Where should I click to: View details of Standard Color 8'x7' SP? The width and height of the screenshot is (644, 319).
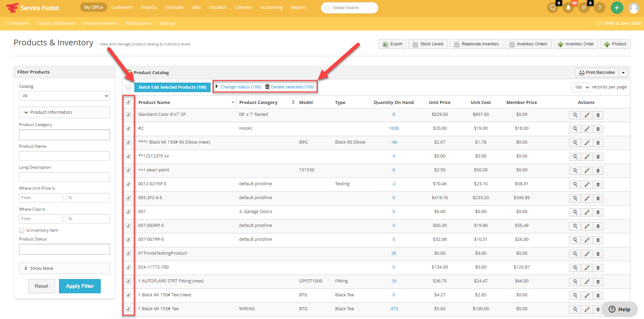[x=575, y=115]
